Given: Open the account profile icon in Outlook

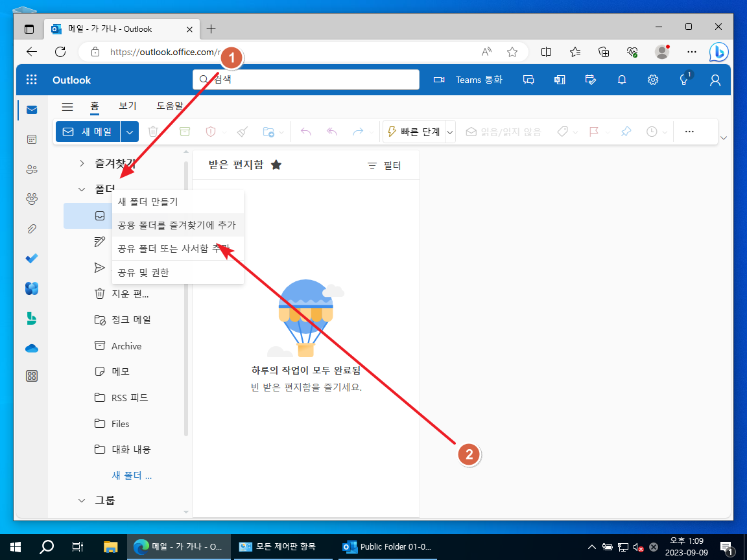Looking at the screenshot, I should pyautogui.click(x=715, y=80).
